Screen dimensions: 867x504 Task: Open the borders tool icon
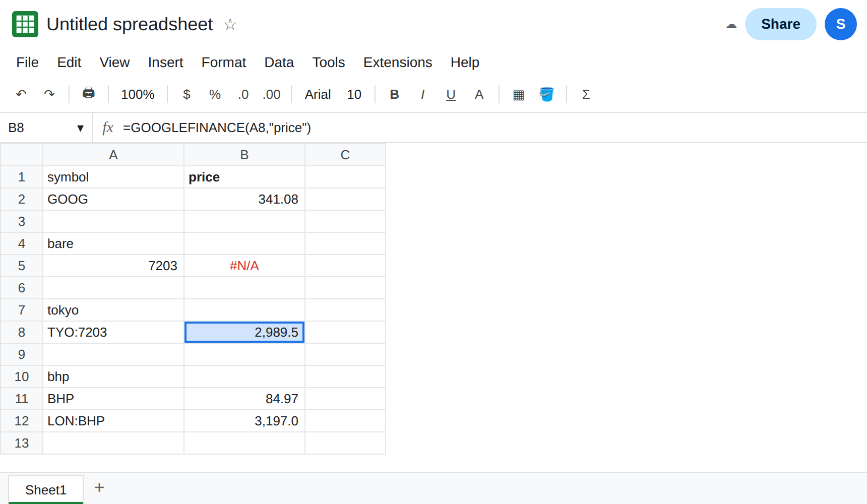click(x=519, y=95)
